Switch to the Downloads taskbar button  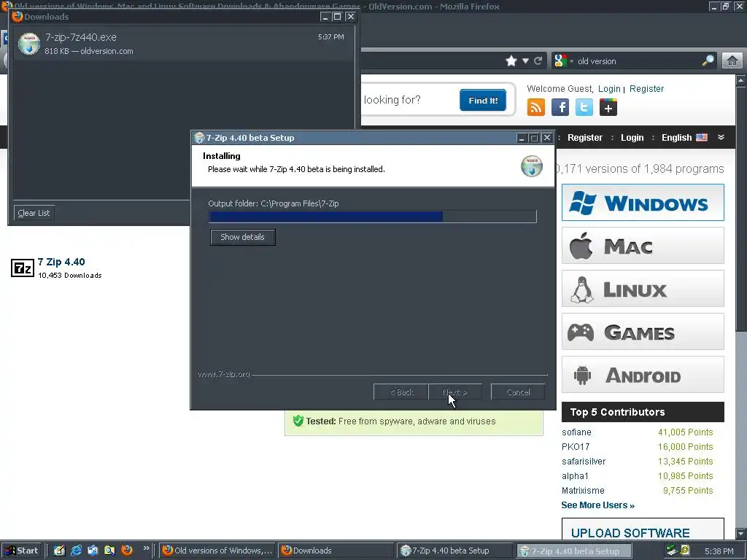click(336, 551)
